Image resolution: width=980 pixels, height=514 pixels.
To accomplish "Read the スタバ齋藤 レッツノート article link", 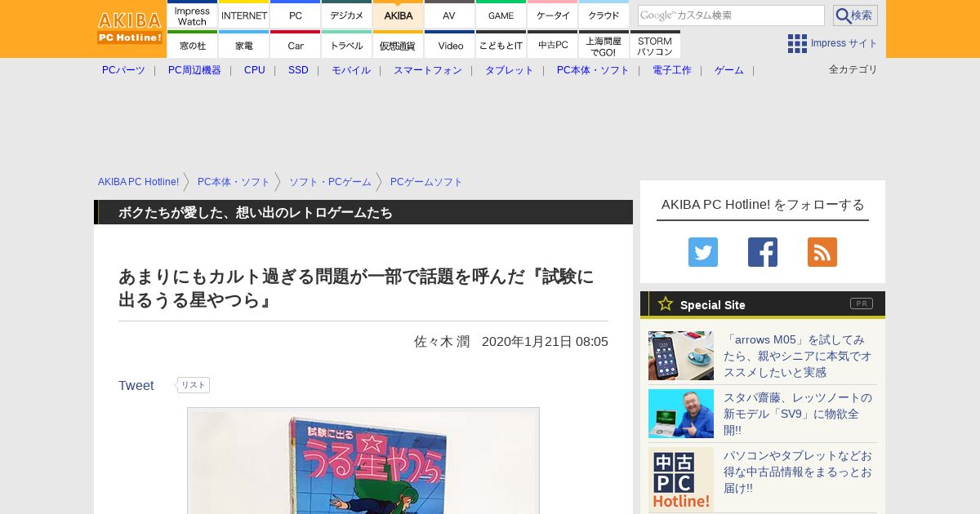I will pos(797,414).
